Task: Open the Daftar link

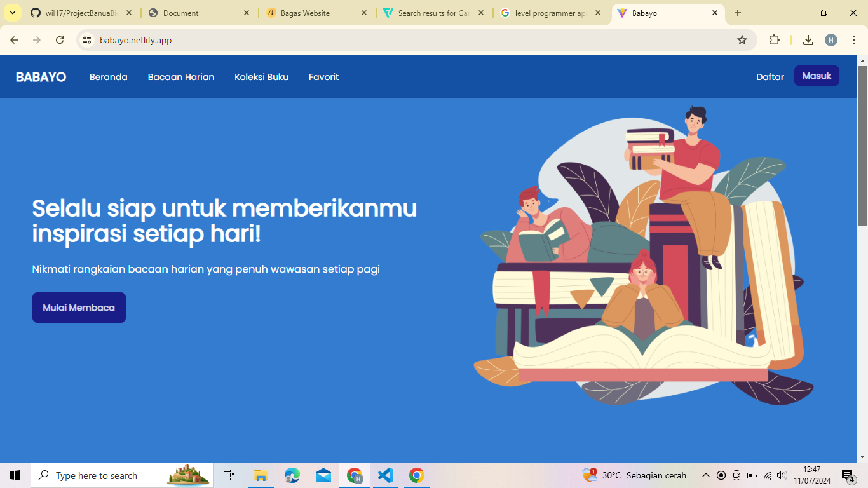Action: [x=770, y=76]
